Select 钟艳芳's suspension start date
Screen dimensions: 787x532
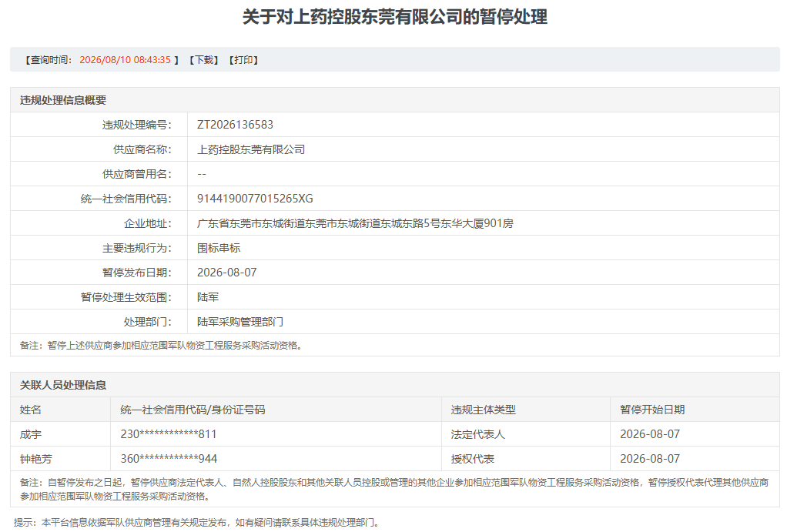pos(650,459)
